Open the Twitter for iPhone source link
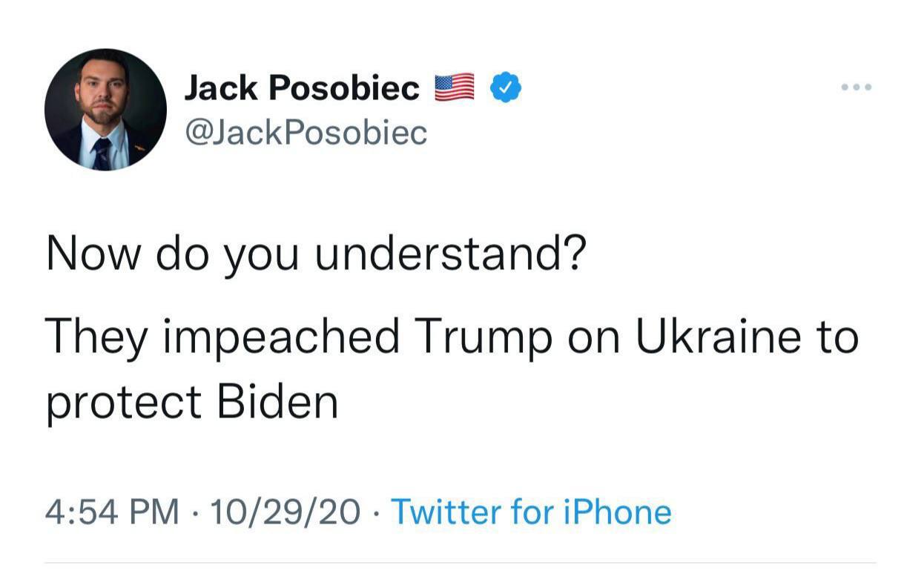This screenshot has width=907, height=588. (x=530, y=512)
